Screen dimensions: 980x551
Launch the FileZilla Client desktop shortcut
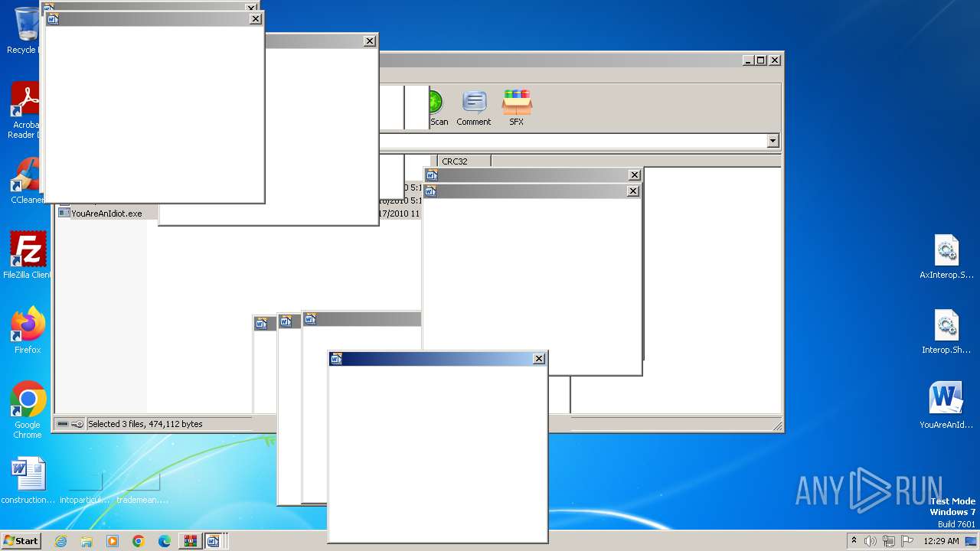point(28,256)
